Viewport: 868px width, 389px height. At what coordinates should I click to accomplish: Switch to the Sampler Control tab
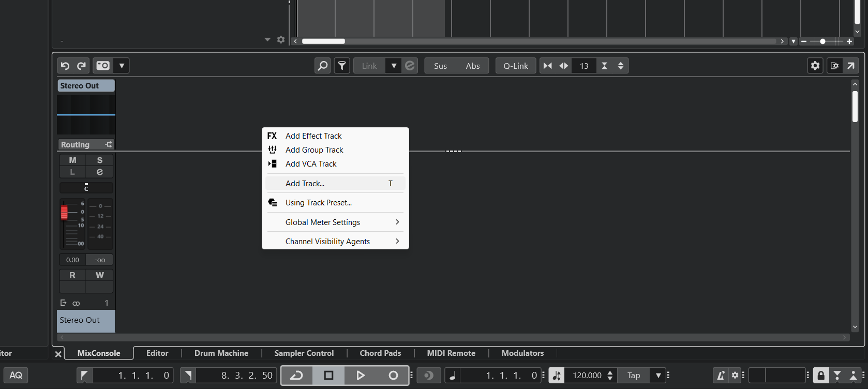point(304,353)
